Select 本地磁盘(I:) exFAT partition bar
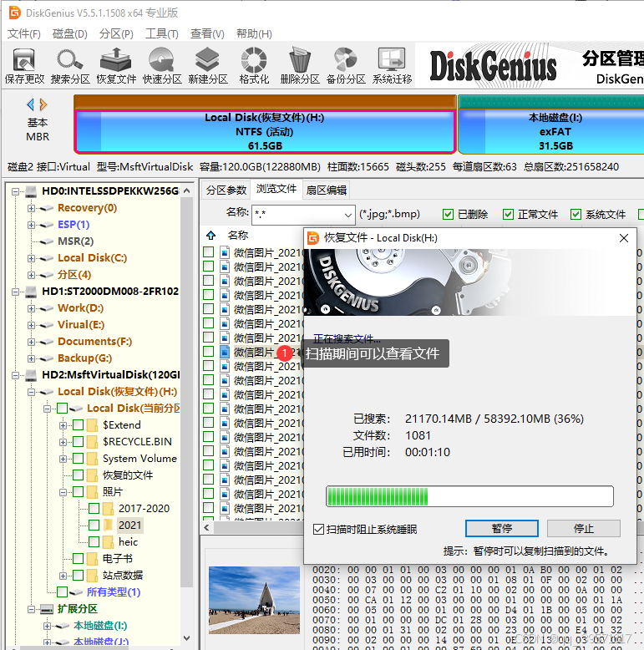 tap(551, 132)
